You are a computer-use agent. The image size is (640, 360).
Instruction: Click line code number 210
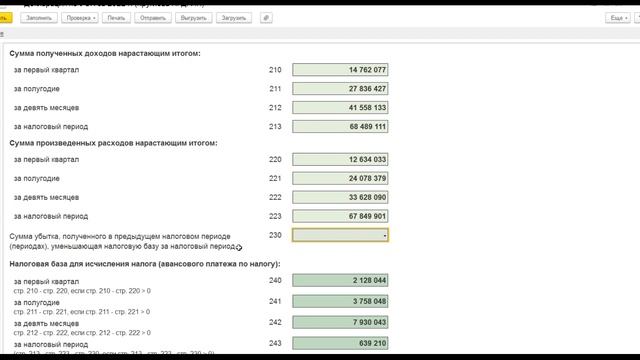click(275, 70)
